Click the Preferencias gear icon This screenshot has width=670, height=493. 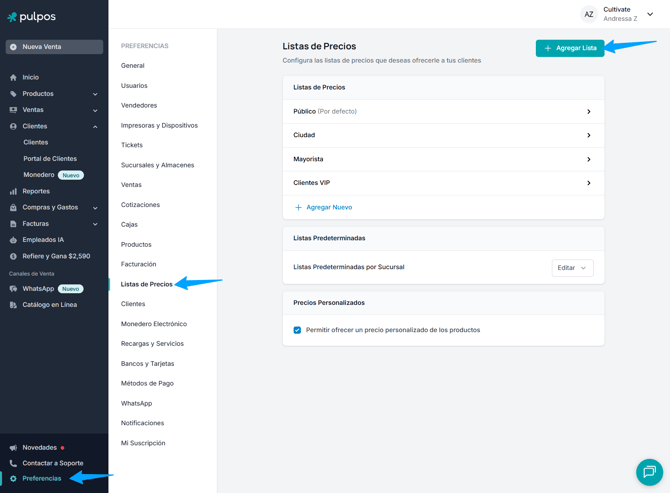tap(13, 478)
